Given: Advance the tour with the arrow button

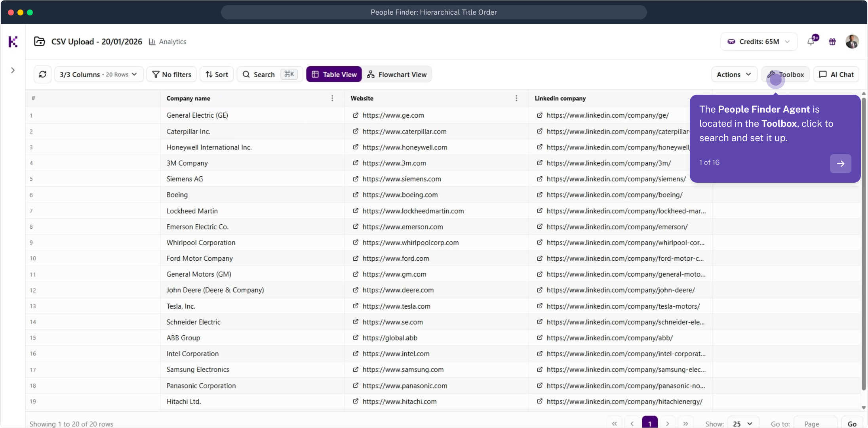Looking at the screenshot, I should [840, 164].
